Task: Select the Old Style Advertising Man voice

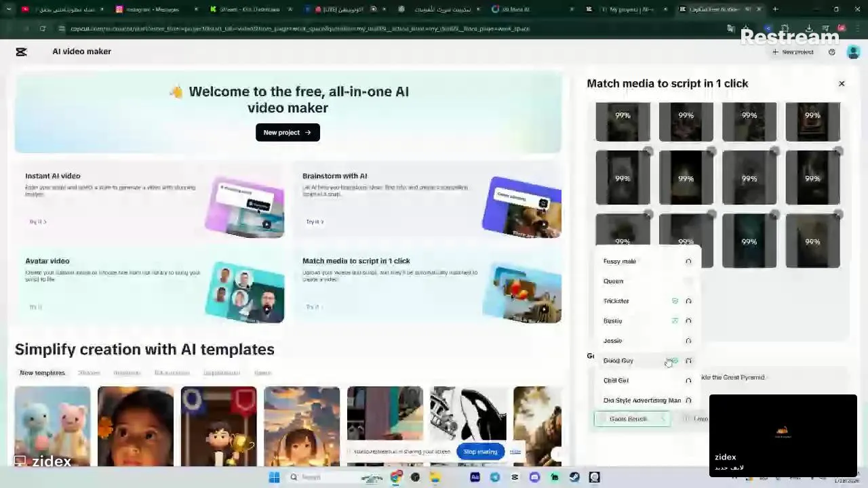Action: point(647,400)
